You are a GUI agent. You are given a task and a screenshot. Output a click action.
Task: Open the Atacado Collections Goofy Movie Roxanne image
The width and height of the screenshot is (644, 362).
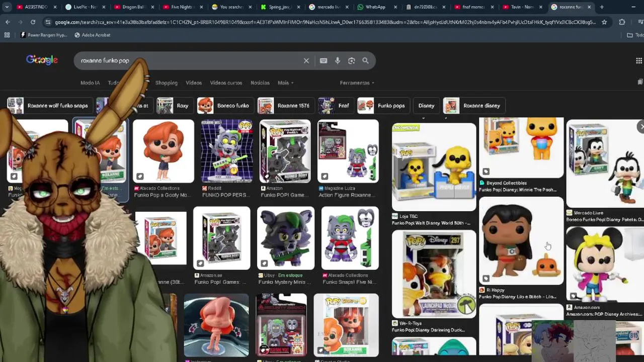pyautogui.click(x=163, y=151)
